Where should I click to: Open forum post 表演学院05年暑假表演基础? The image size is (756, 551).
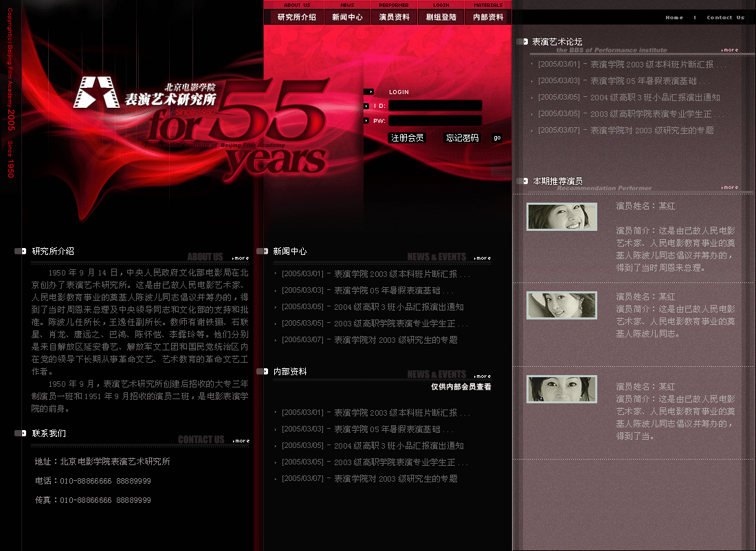pyautogui.click(x=624, y=80)
